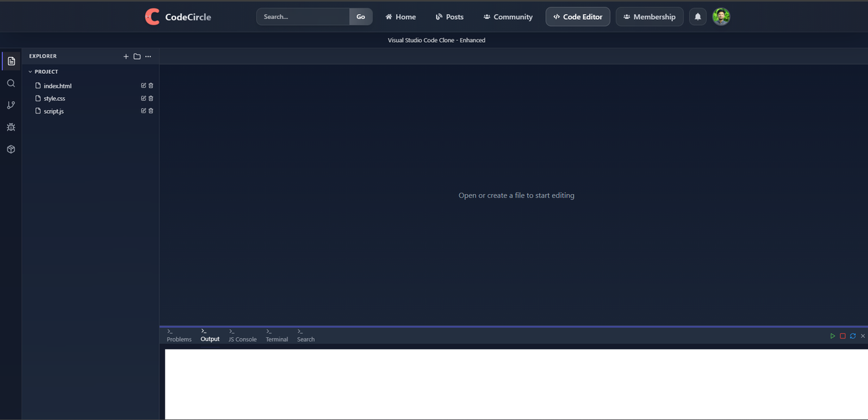
Task: Rename style.css with its edit icon
Action: point(143,98)
